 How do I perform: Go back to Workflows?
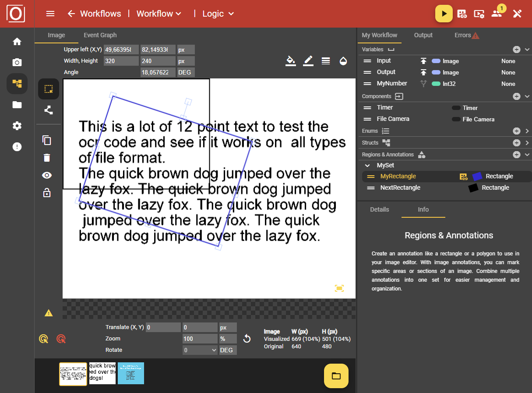coord(94,14)
